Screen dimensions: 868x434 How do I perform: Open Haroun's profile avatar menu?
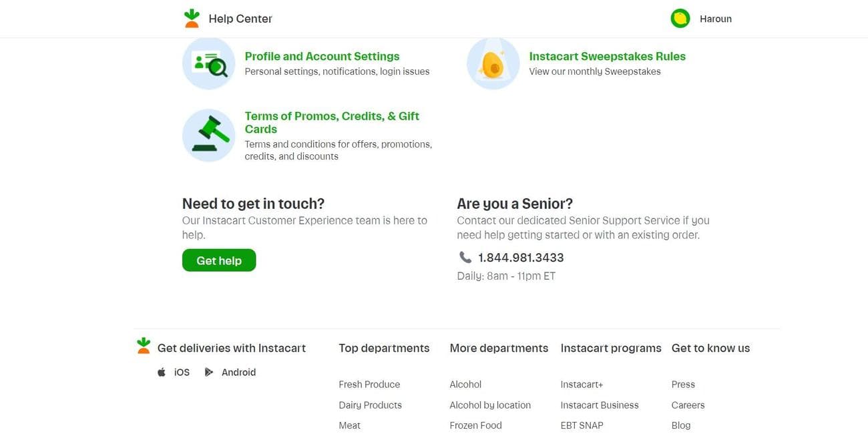pos(680,18)
